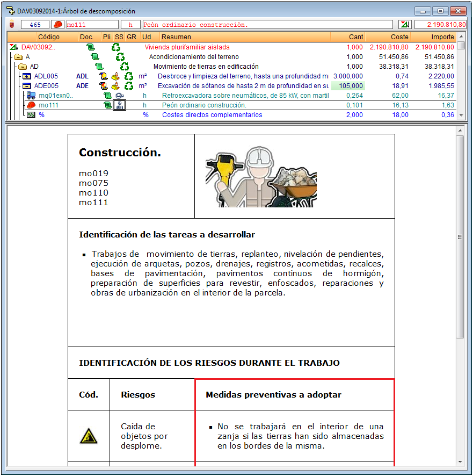Click the amount 1.985,55 in the ADE005 row
The height and width of the screenshot is (476, 473).
click(x=441, y=86)
